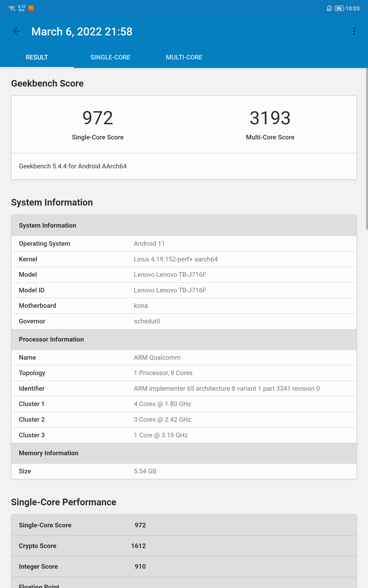Tap the Kernel row label
The width and height of the screenshot is (368, 588).
tap(28, 259)
